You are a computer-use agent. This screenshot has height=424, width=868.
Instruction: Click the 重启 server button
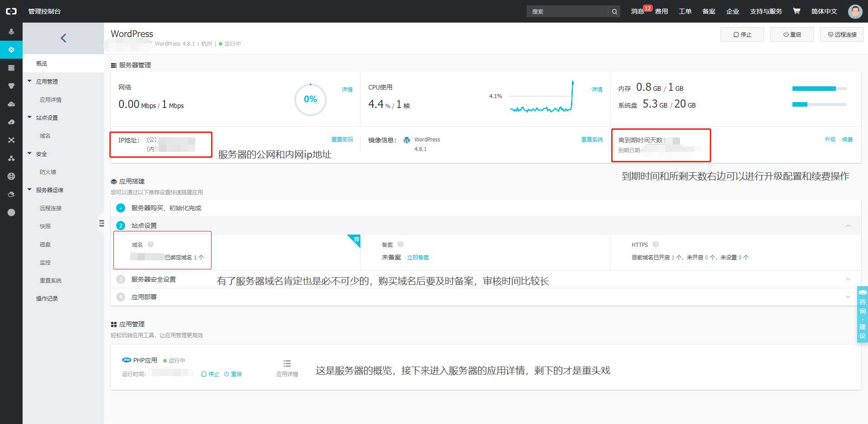point(792,34)
